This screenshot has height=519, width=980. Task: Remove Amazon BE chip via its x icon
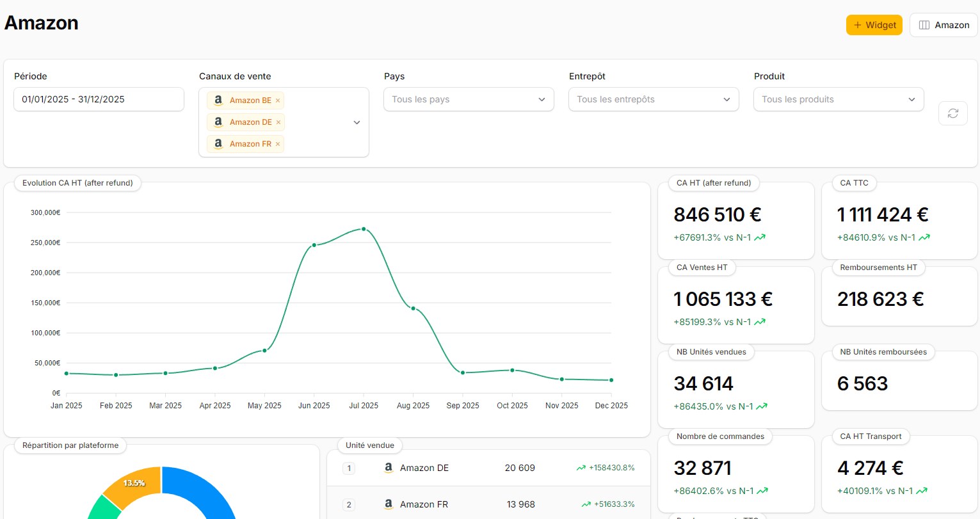point(278,100)
